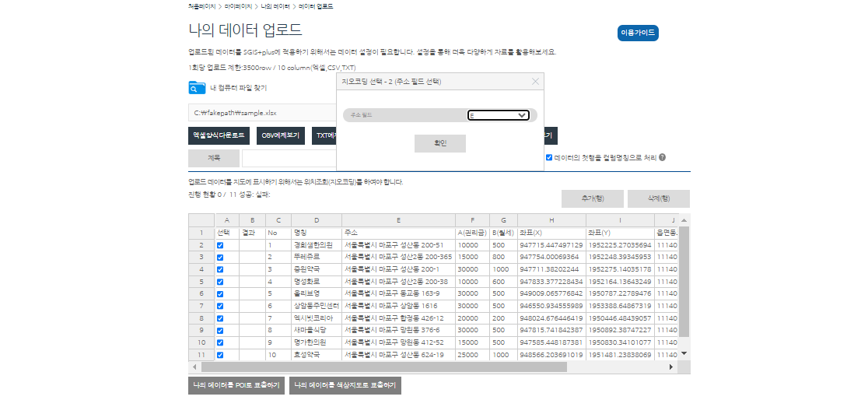Click 확인 to confirm address field

pos(439,143)
